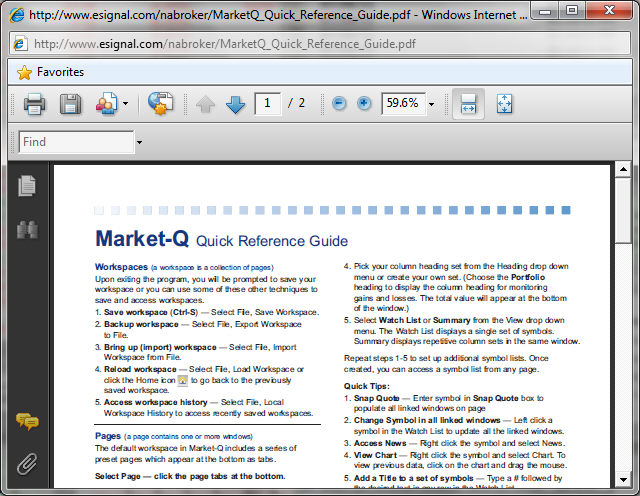Open the collaborate people icon

click(x=107, y=104)
